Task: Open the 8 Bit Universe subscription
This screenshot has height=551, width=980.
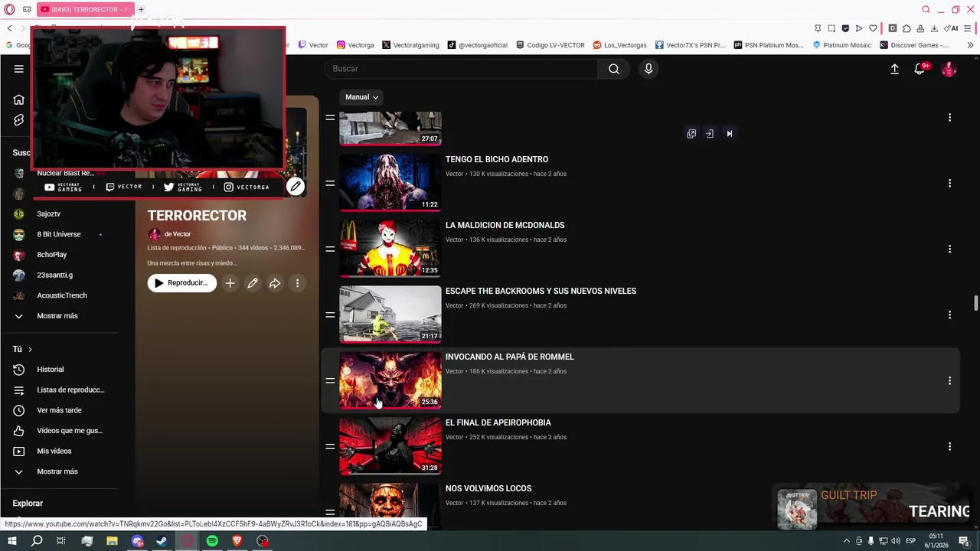Action: click(x=60, y=234)
